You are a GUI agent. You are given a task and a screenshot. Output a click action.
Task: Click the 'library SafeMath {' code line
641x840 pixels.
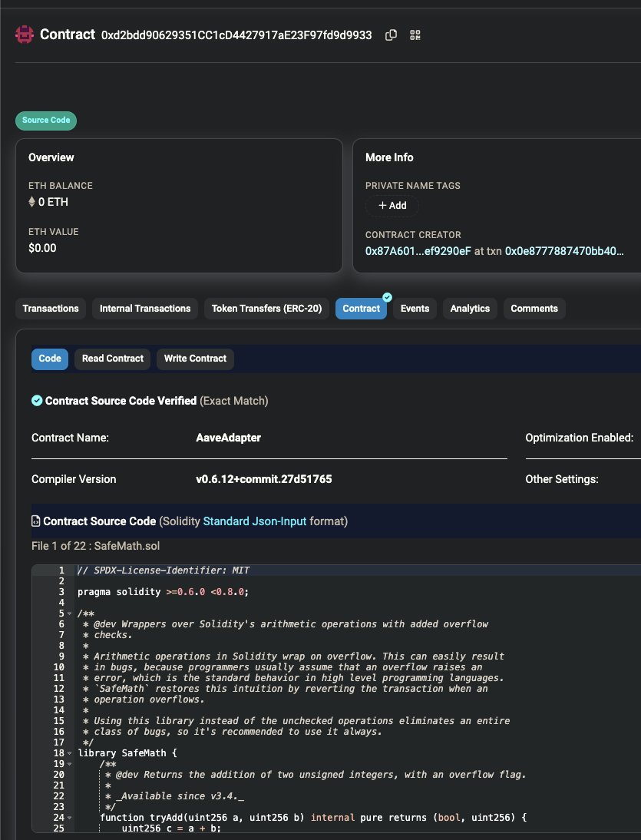click(x=127, y=753)
